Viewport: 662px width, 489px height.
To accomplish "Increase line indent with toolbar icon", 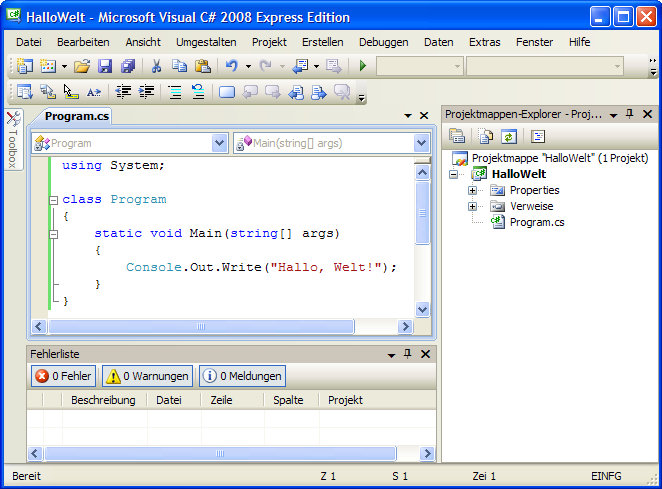I will 146,92.
